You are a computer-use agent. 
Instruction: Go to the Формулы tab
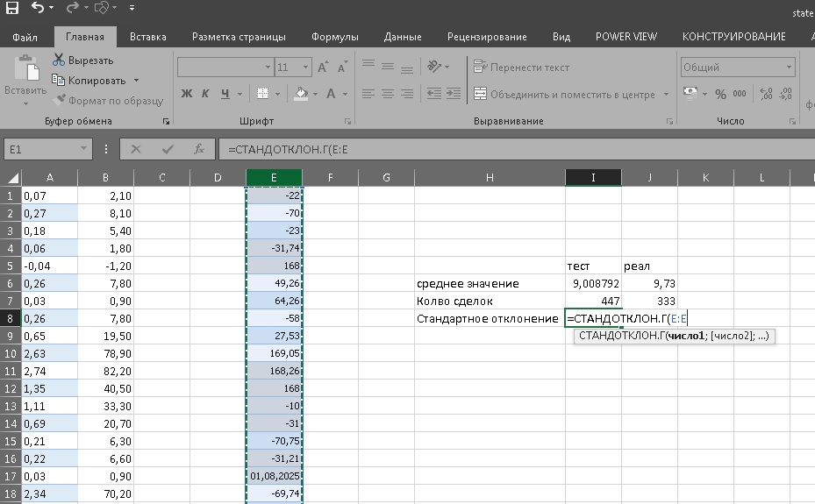click(x=335, y=37)
